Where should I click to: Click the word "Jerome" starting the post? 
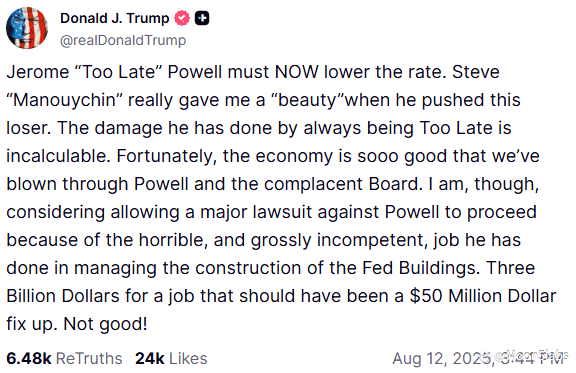coord(38,72)
